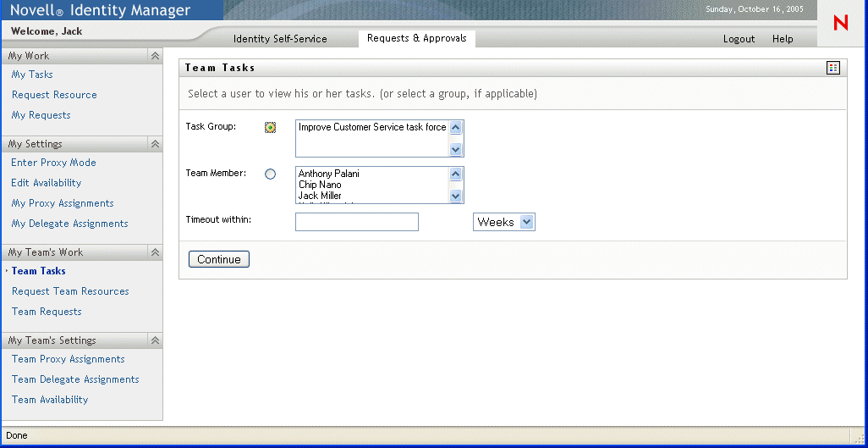Open the Help link
This screenshot has height=448, width=868.
tap(783, 39)
